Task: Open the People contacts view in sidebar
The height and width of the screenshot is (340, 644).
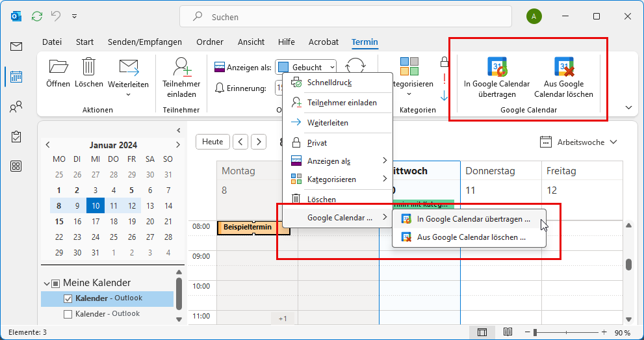Action: (16, 107)
